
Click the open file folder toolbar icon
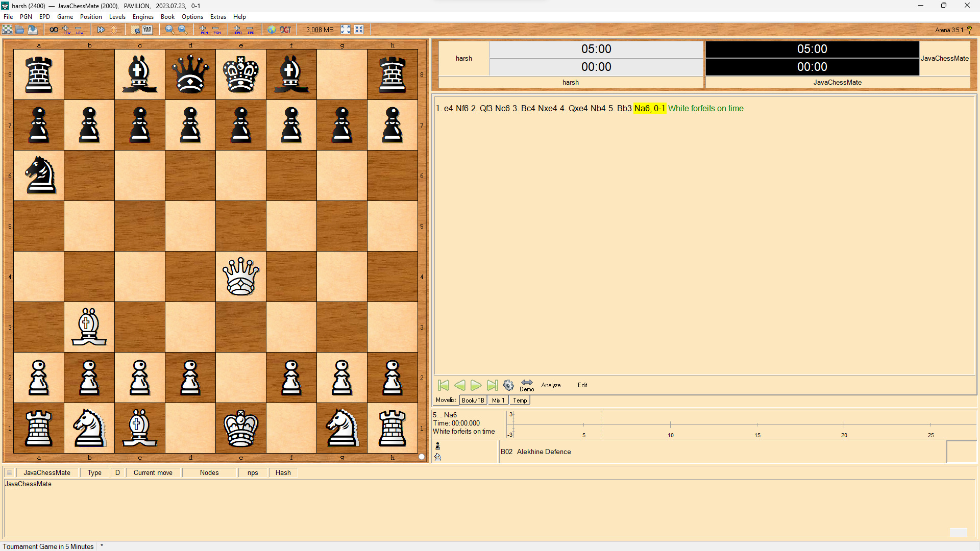(20, 30)
